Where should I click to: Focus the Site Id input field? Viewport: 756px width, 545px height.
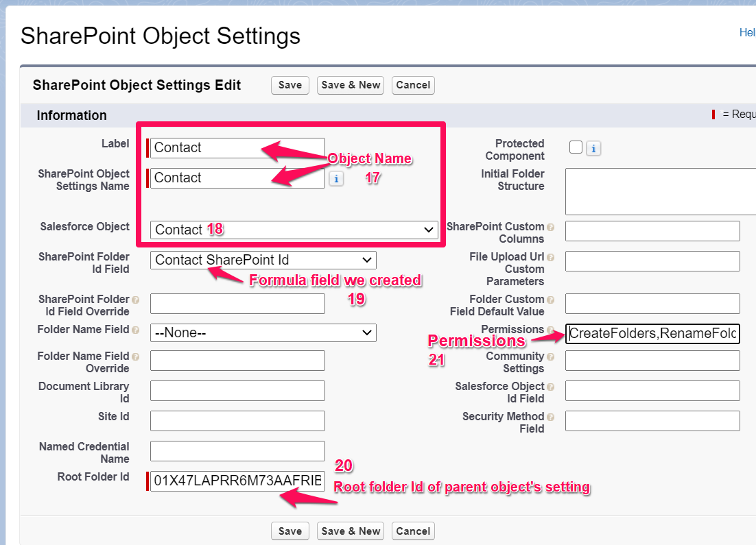(237, 421)
